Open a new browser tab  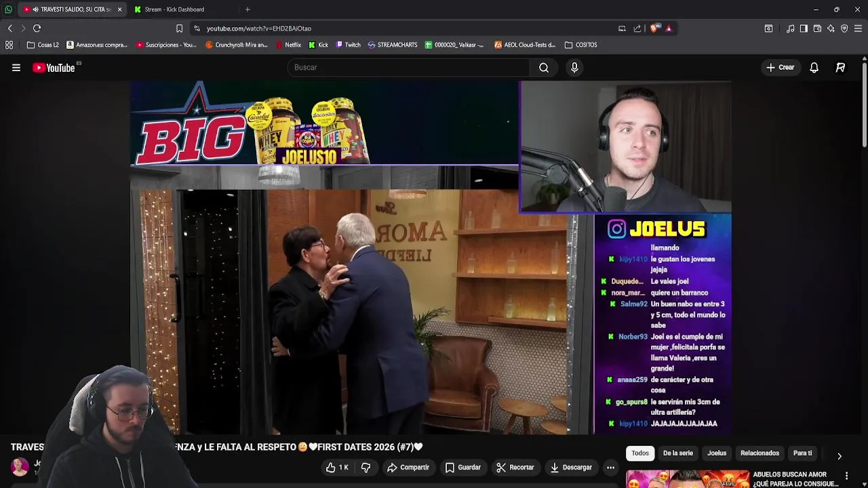point(248,9)
